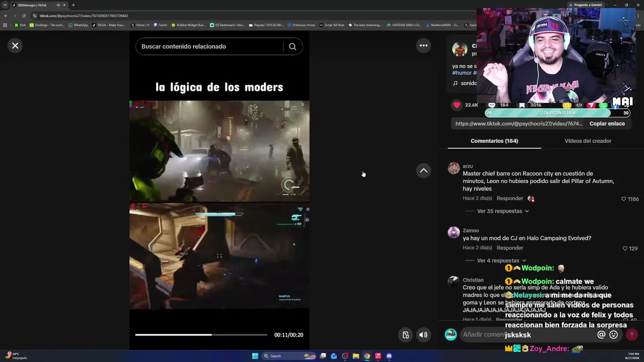644x362 pixels.
Task: Go back in the browser
Action: (x=6, y=16)
